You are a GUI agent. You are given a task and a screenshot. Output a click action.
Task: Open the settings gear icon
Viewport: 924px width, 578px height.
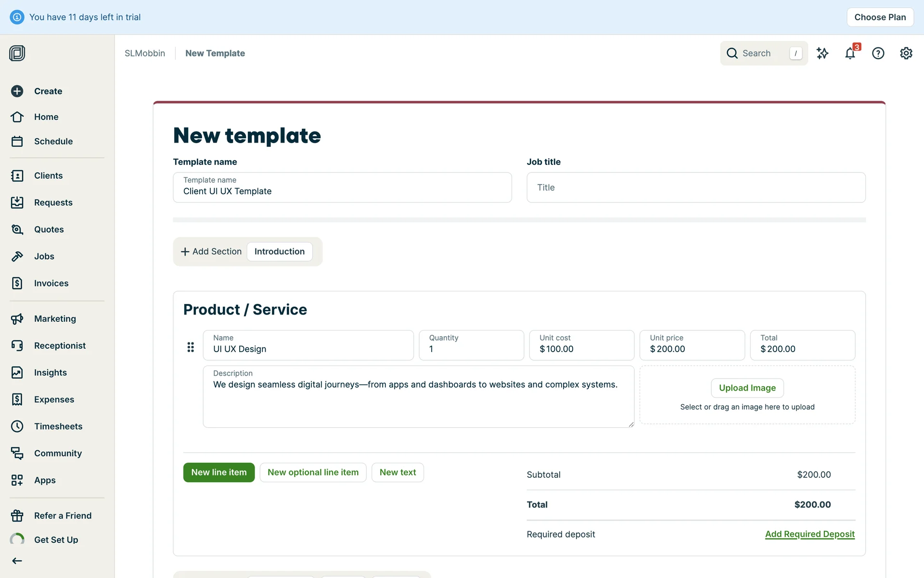(x=906, y=53)
